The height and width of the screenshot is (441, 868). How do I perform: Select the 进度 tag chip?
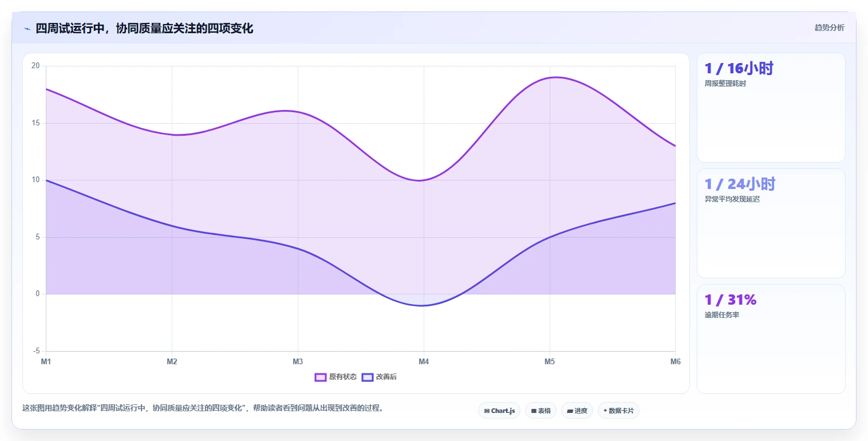click(x=577, y=411)
